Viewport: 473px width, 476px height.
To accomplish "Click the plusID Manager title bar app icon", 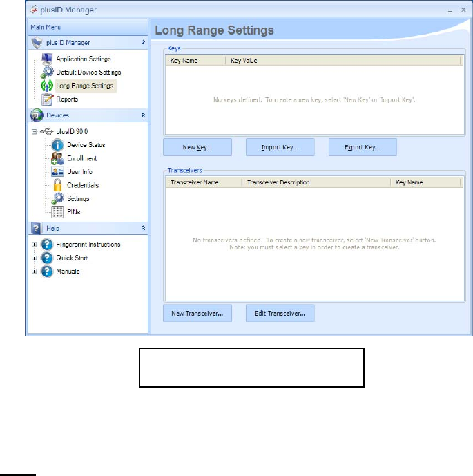I will pos(34,10).
